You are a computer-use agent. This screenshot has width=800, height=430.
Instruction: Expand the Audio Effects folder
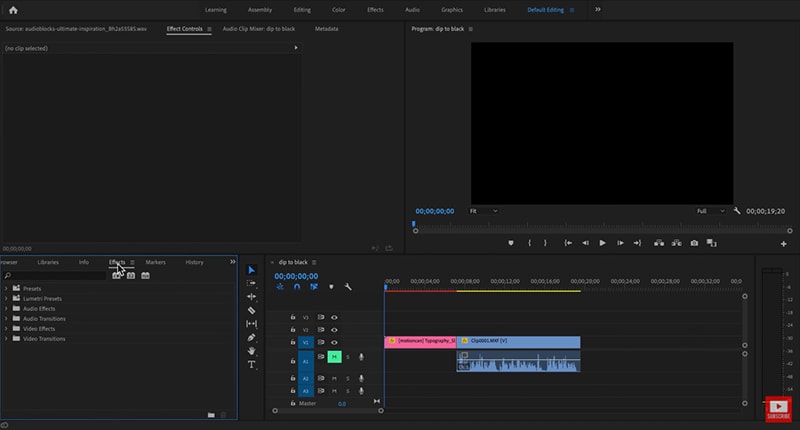[6, 308]
